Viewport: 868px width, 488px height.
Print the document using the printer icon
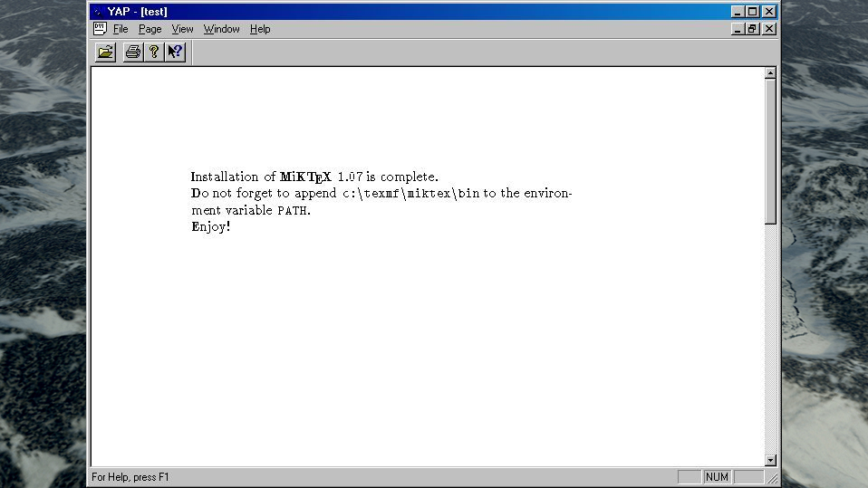133,52
